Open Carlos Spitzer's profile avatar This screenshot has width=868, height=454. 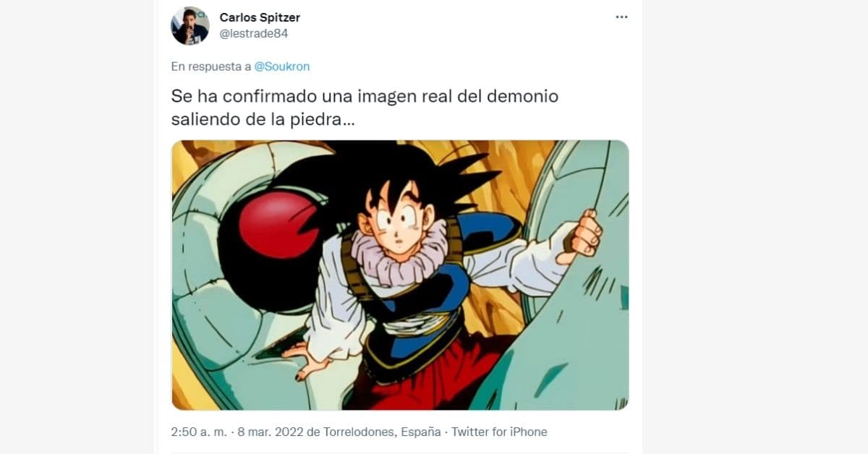pos(190,26)
